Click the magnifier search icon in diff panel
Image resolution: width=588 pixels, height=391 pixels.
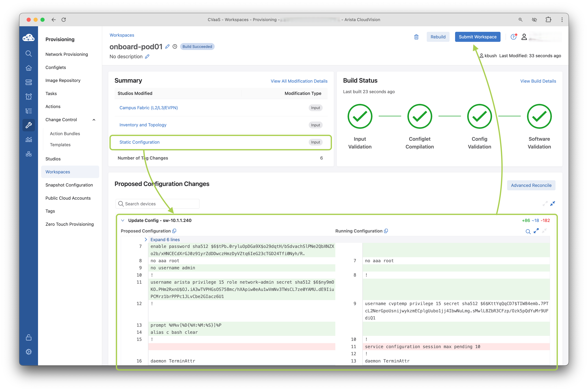point(528,231)
